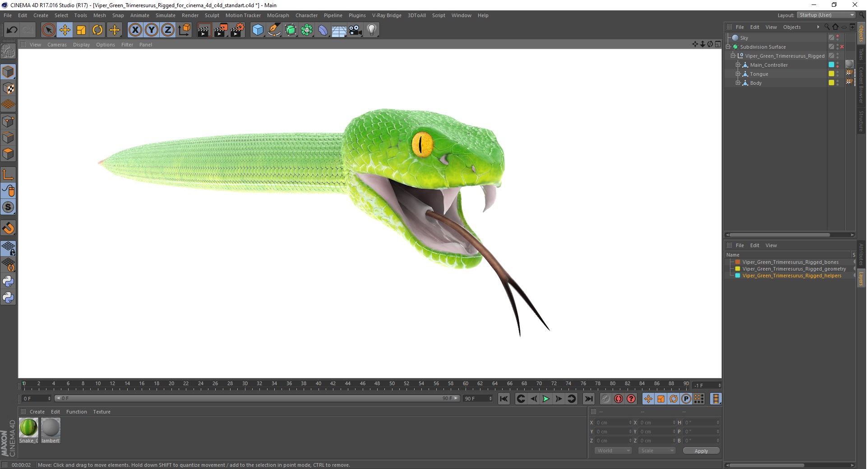Activate the Rotate tool

(x=97, y=30)
